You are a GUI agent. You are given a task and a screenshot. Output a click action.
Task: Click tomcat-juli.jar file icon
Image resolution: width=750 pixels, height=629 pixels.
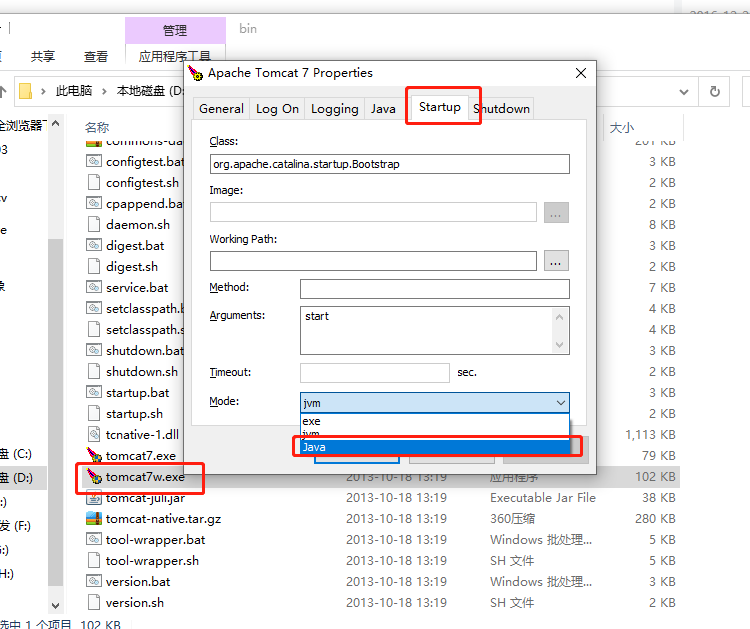[94, 498]
